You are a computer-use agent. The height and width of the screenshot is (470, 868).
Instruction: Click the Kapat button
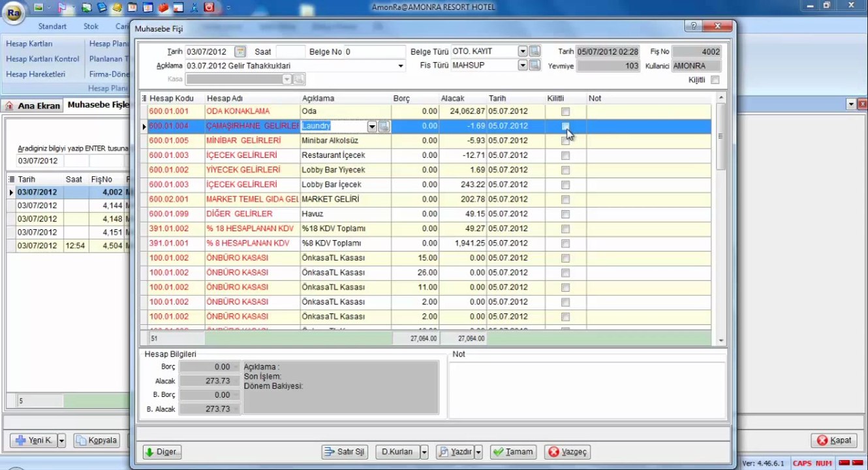coord(834,441)
